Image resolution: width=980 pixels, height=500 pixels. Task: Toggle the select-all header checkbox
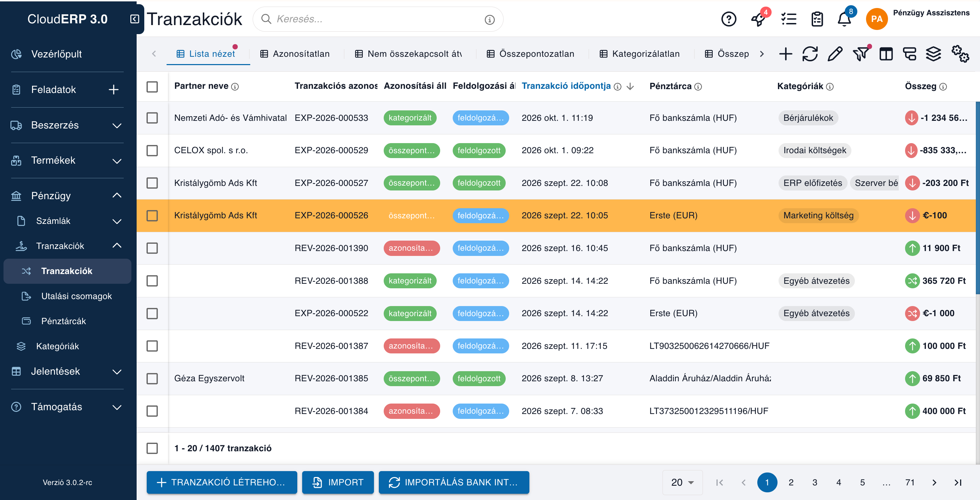tap(152, 87)
